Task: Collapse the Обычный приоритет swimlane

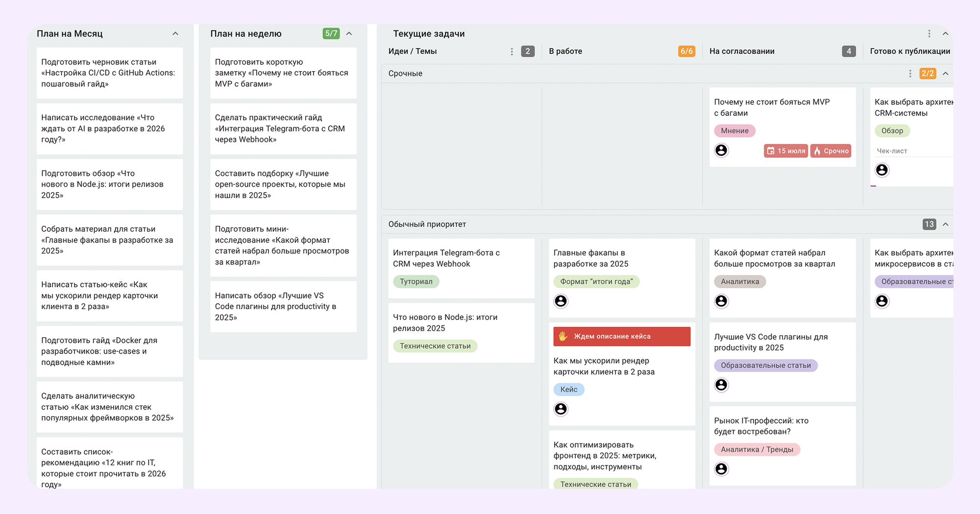Action: [946, 224]
